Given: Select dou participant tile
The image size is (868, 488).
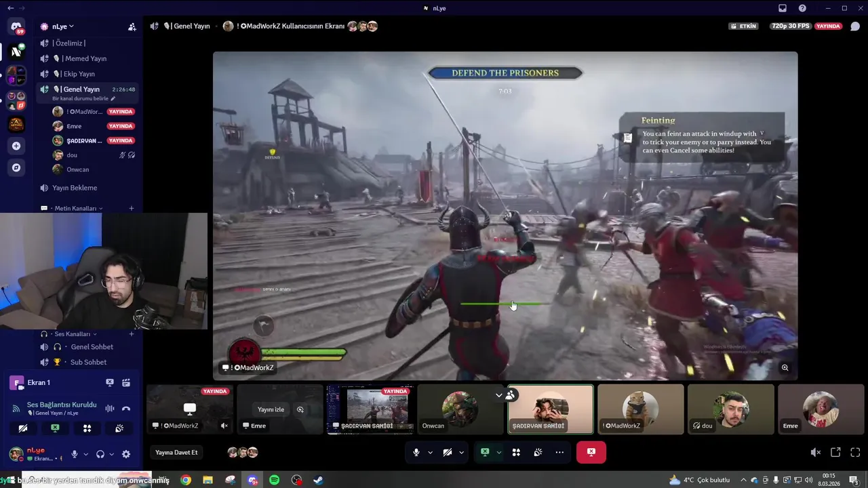Looking at the screenshot, I should [731, 409].
